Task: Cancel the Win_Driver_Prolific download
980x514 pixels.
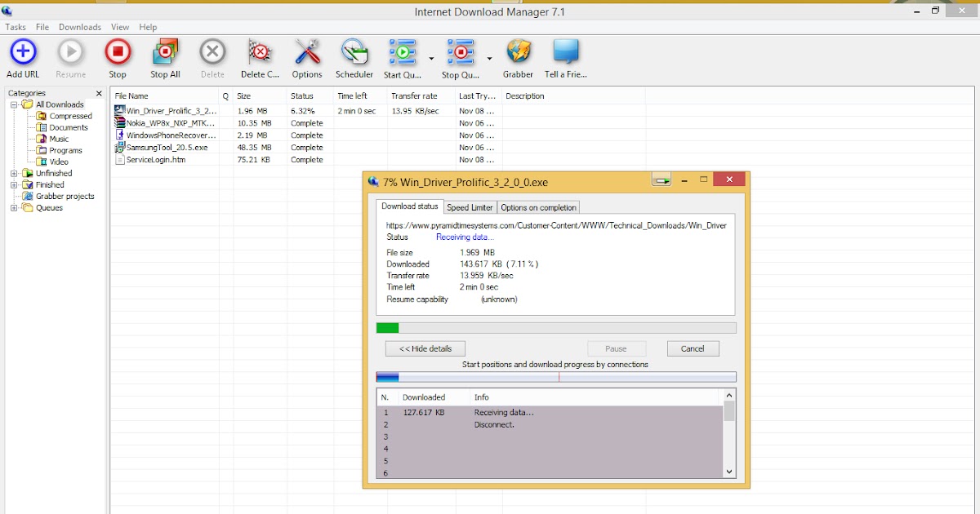Action: click(x=693, y=348)
